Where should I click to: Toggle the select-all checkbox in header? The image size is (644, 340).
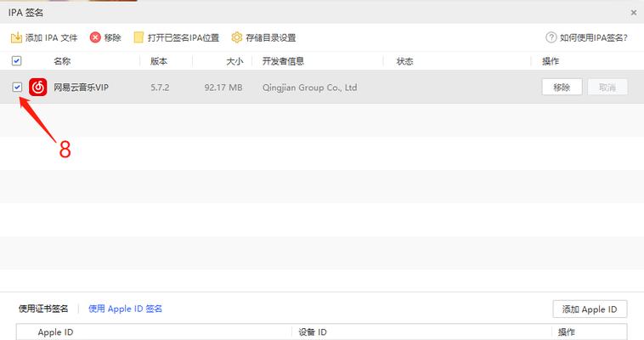(16, 61)
